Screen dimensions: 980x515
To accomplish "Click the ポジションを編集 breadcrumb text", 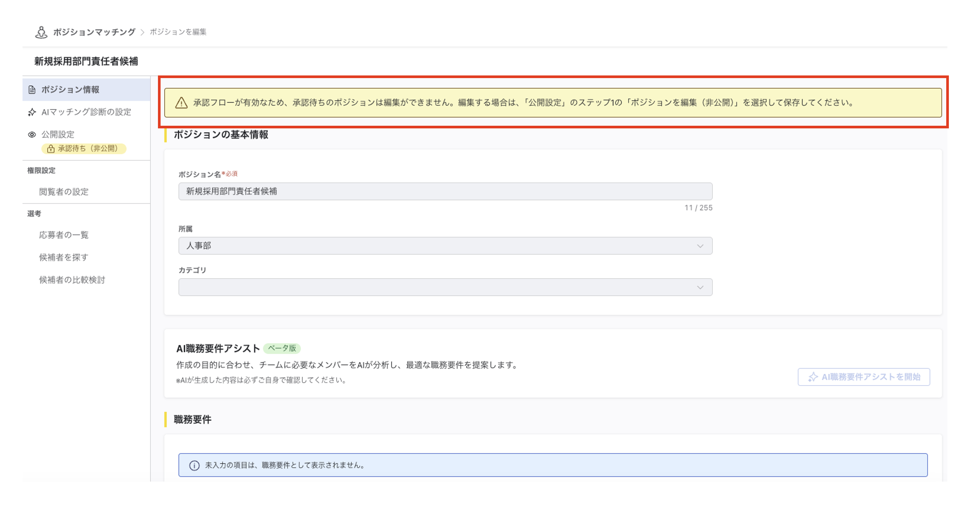I will tap(178, 32).
